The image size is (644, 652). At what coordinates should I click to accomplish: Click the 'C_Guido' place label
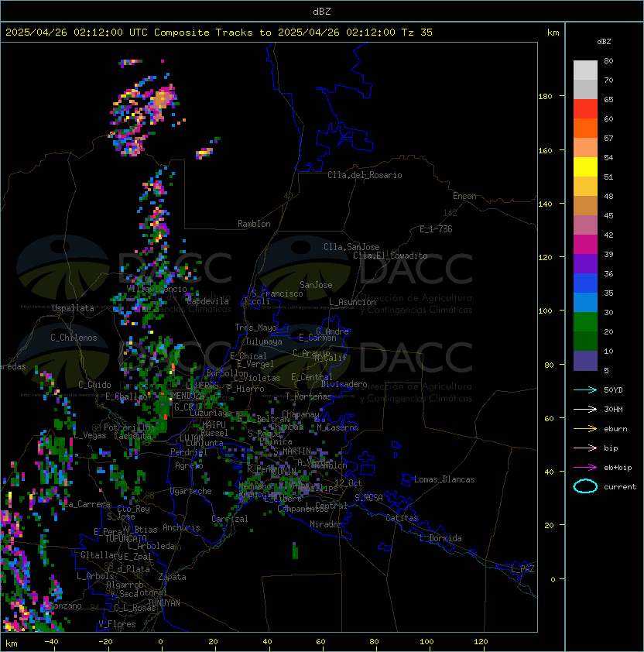[x=94, y=385]
